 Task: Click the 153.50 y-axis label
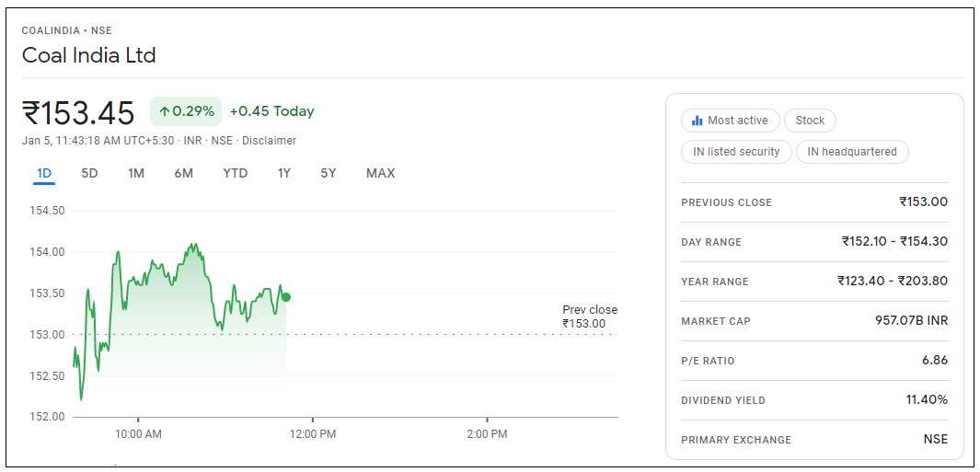[x=47, y=294]
